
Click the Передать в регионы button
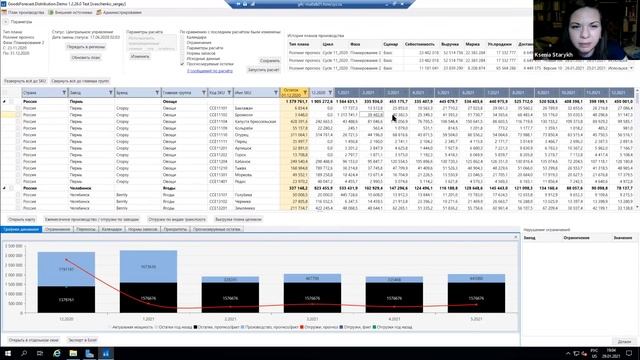[x=86, y=47]
